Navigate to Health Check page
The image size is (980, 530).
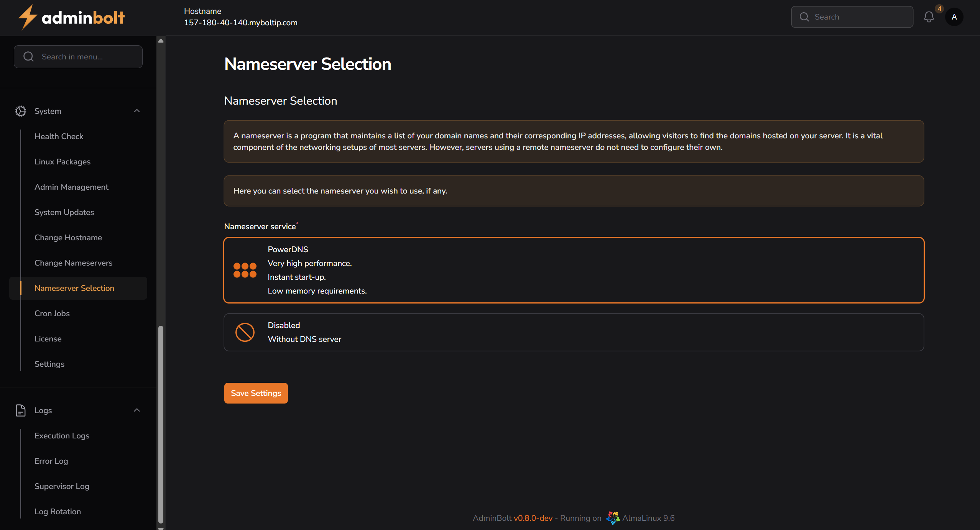pyautogui.click(x=59, y=136)
